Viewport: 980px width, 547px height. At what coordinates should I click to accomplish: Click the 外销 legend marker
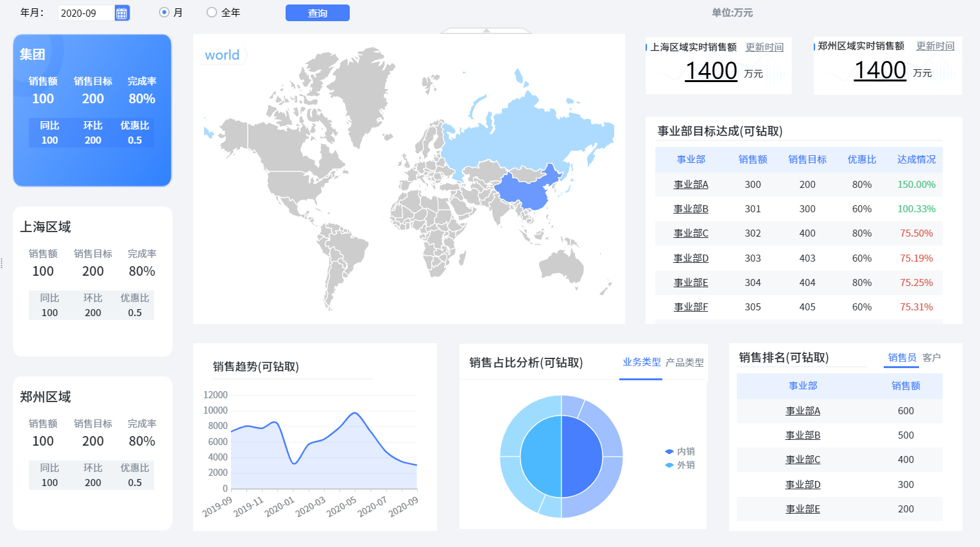pos(669,465)
